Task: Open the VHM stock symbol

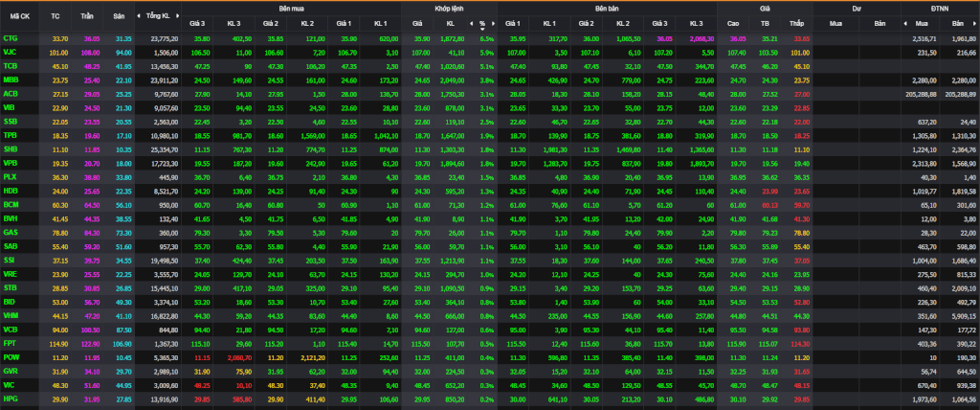Action: click(x=11, y=316)
